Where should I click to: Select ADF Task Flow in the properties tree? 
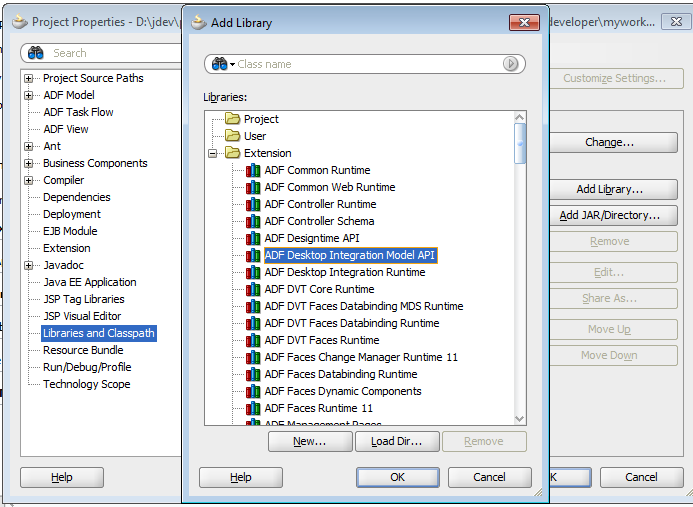(78, 112)
